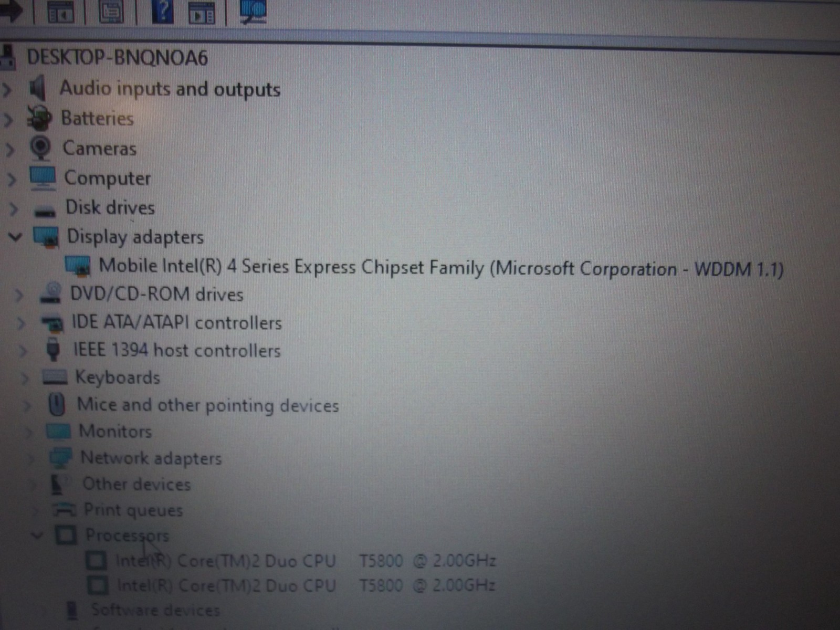
Task: Select the 'DVD/CD-ROM drives' label
Action: point(157,294)
